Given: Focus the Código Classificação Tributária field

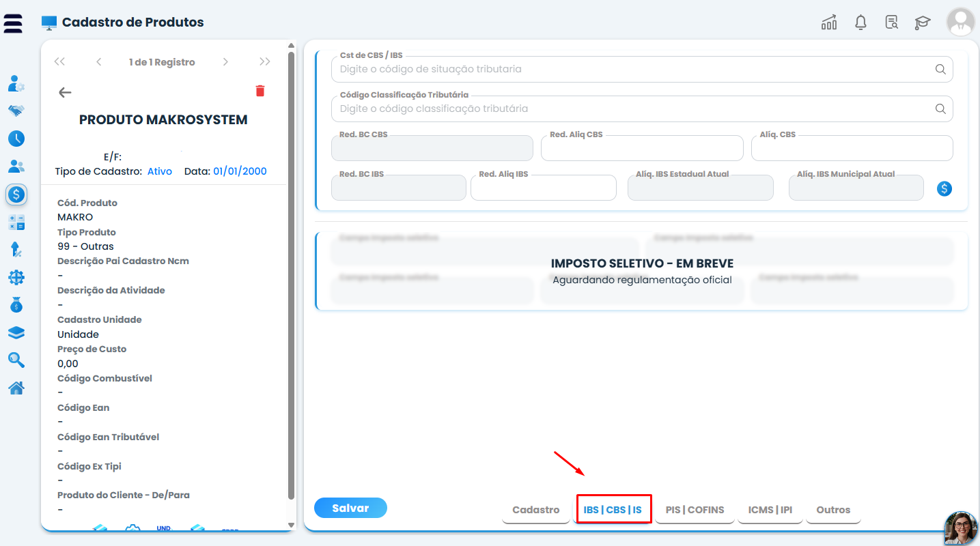Looking at the screenshot, I should tap(642, 109).
